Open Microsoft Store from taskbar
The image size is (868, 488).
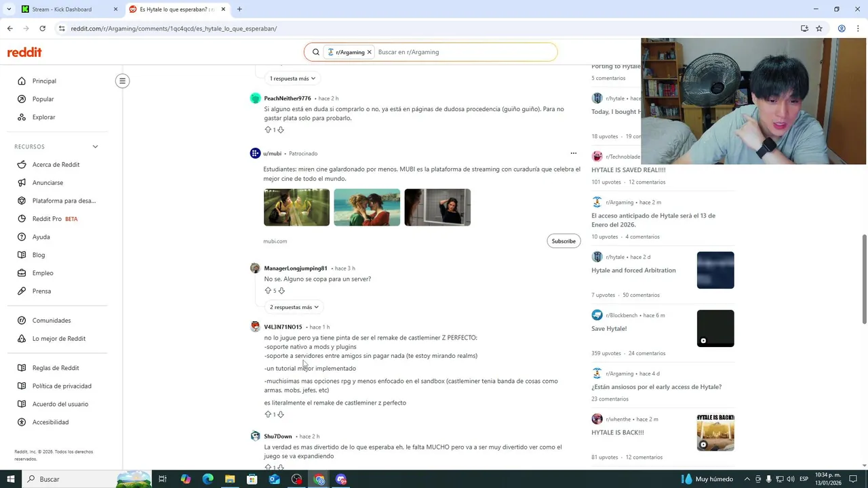[x=252, y=479]
